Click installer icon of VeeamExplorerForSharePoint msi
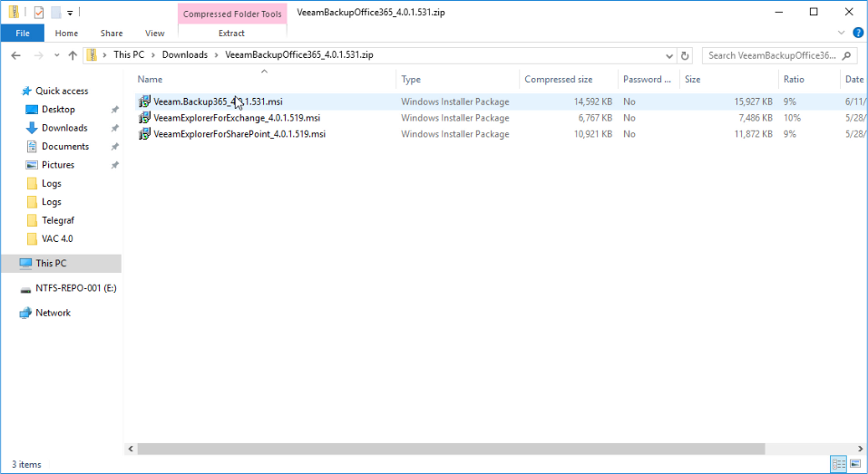This screenshot has height=474, width=868. [x=144, y=134]
